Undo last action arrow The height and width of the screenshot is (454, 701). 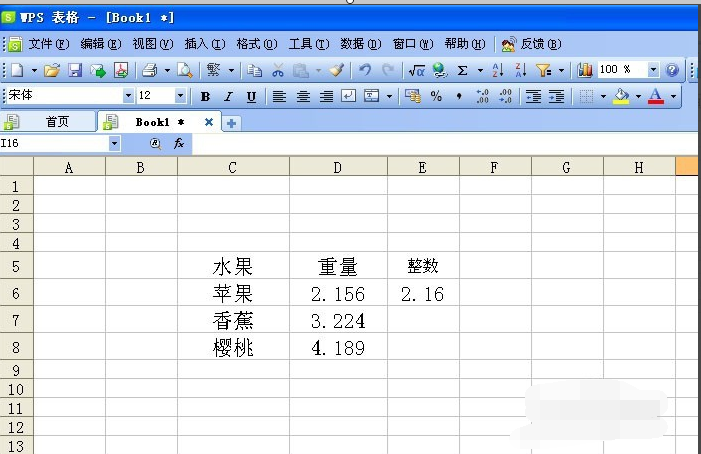coord(365,70)
